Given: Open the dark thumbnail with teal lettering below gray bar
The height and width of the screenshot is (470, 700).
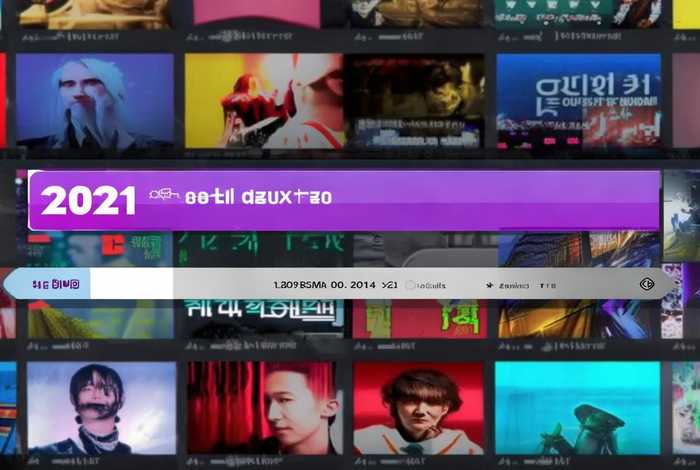Looking at the screenshot, I should click(265, 319).
